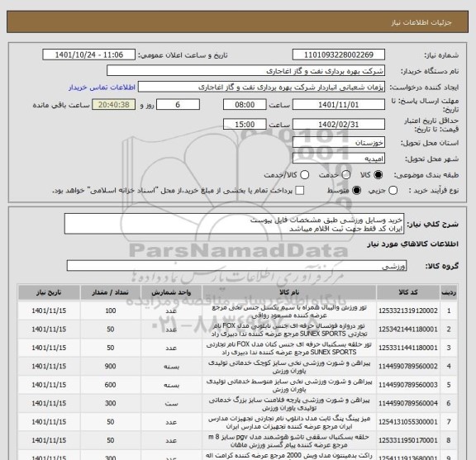
Task: Click the تاریخ نیاز column header
Action: click(x=49, y=292)
